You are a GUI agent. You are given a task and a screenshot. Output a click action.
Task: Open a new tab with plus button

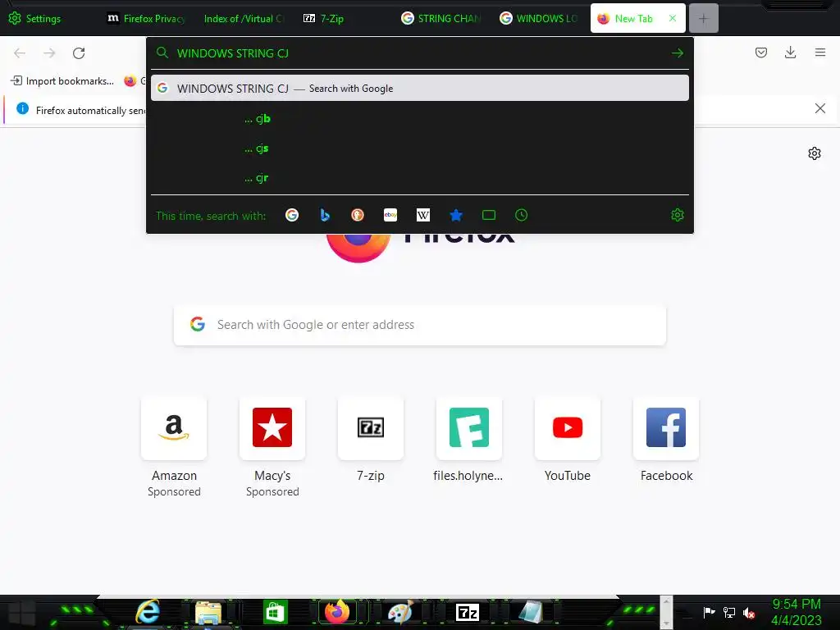[x=703, y=19]
